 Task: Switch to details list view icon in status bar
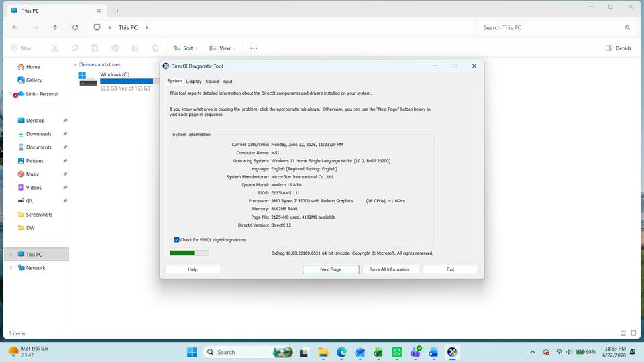(x=623, y=333)
